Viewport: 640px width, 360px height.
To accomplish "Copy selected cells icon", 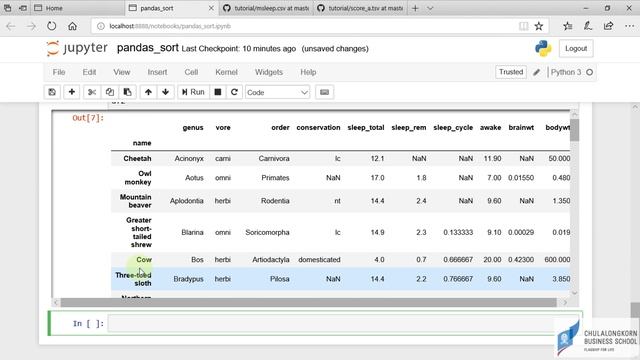I will point(110,92).
